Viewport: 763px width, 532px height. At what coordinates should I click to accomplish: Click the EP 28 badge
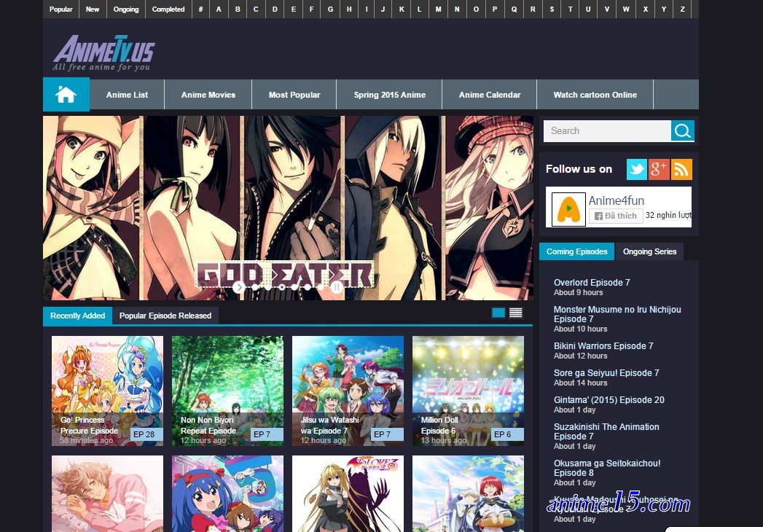tap(146, 434)
